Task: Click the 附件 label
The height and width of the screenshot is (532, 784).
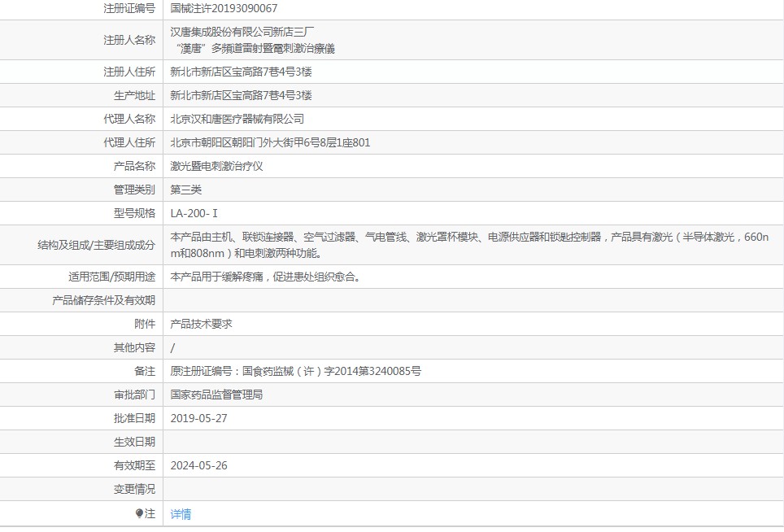Action: (145, 324)
